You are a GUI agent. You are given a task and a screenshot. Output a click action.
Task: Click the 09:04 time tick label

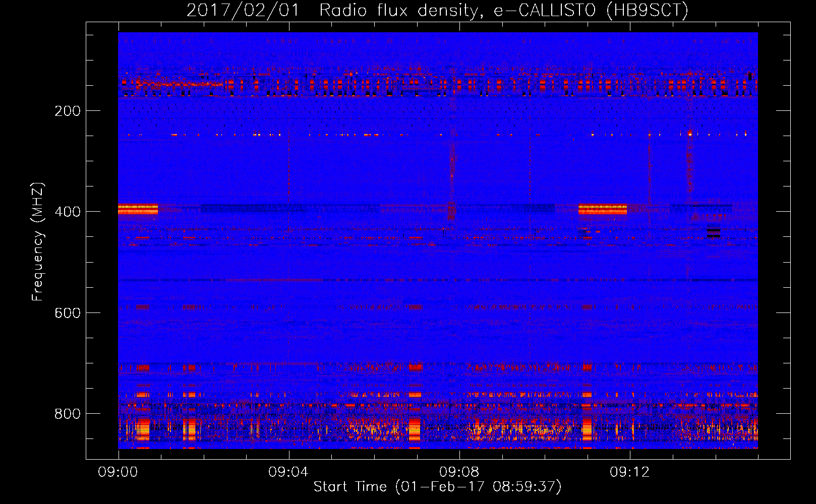click(288, 472)
